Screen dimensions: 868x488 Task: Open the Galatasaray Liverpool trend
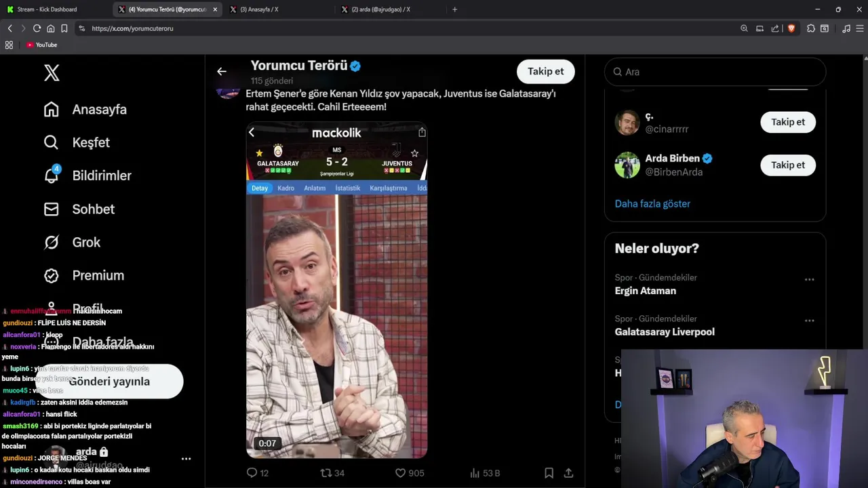(x=665, y=332)
